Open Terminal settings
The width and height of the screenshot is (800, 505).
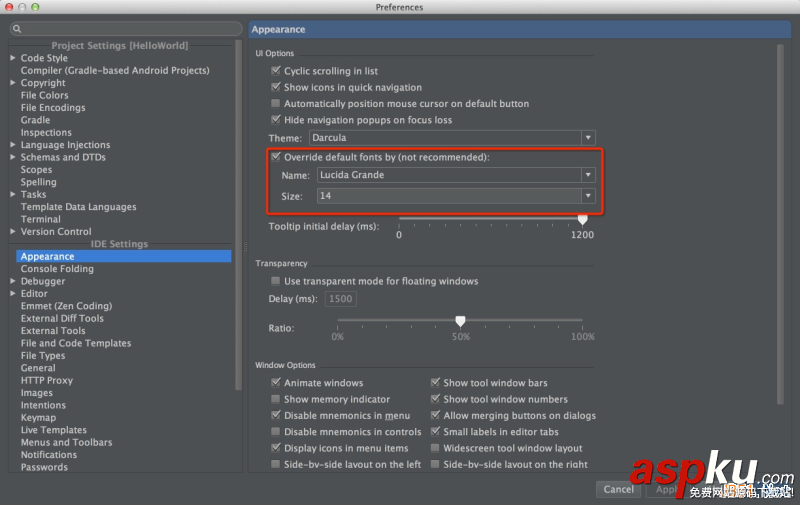tap(40, 219)
